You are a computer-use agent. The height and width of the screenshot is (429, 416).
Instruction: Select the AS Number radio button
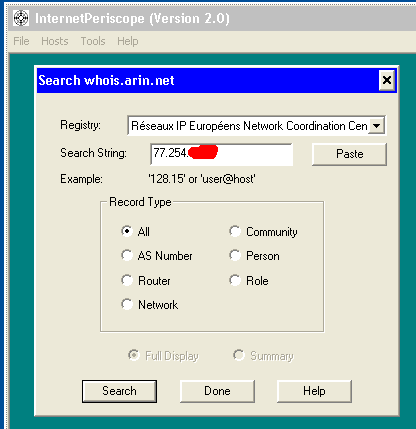[x=156, y=256]
